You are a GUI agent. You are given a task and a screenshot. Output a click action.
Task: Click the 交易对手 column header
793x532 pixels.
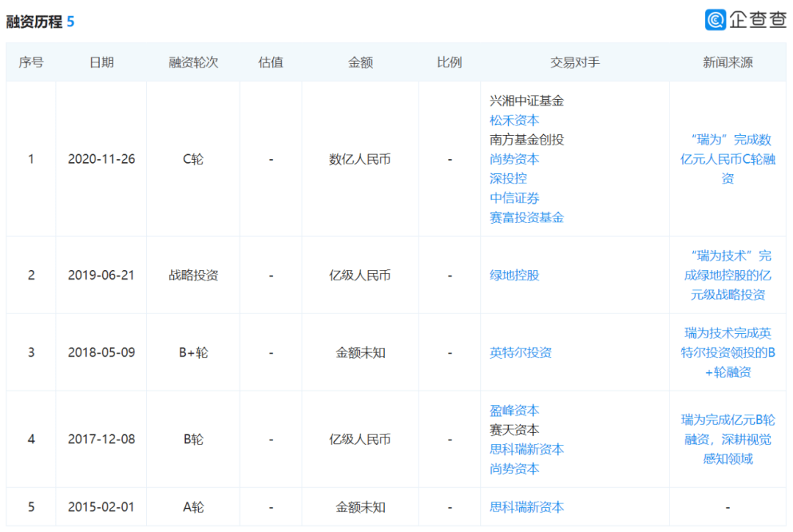(575, 62)
